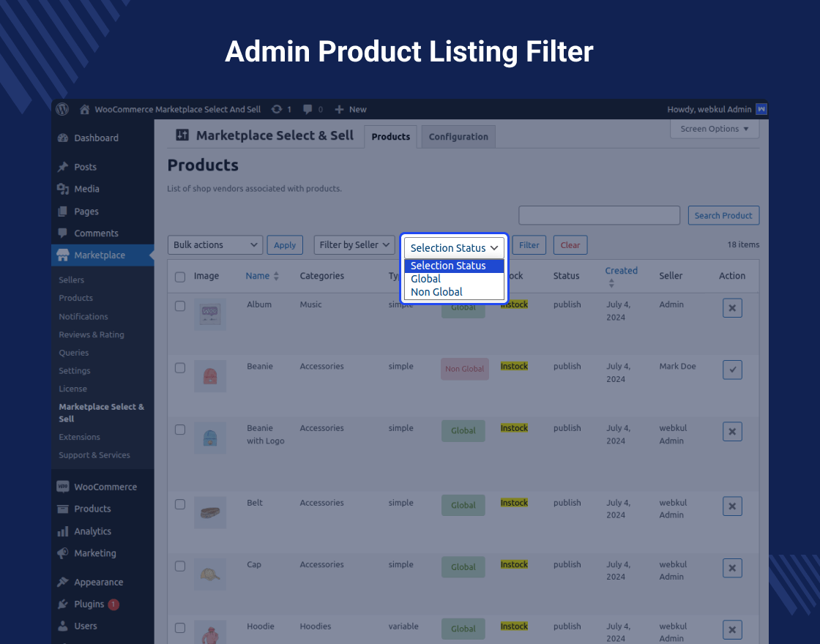Screen dimensions: 820x644
Task: Open the Filter by Seller dropdown
Action: pos(354,244)
